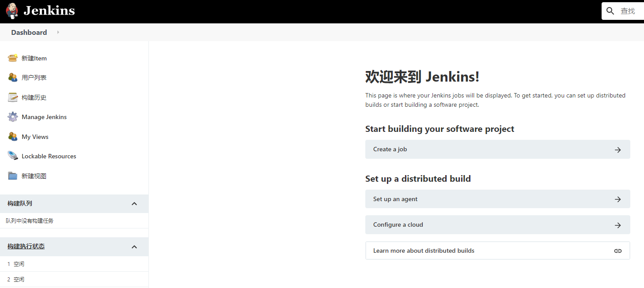Viewport: 644px width, 288px height.
Task: Click the 构建历史 notepad icon
Action: click(x=13, y=97)
